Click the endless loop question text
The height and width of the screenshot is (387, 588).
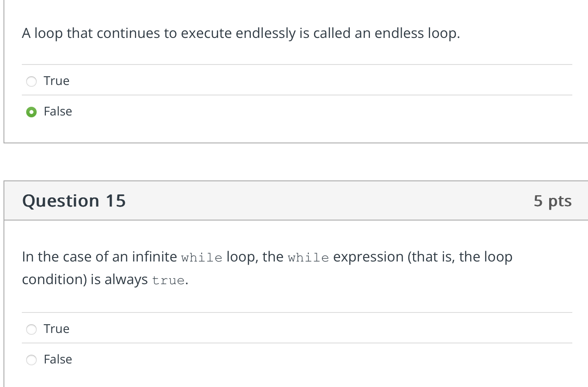240,33
